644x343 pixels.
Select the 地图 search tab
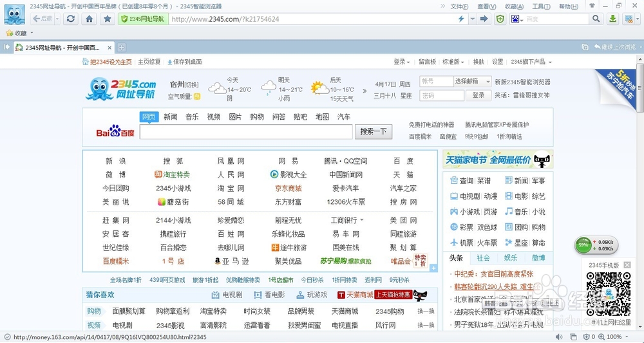pos(322,117)
